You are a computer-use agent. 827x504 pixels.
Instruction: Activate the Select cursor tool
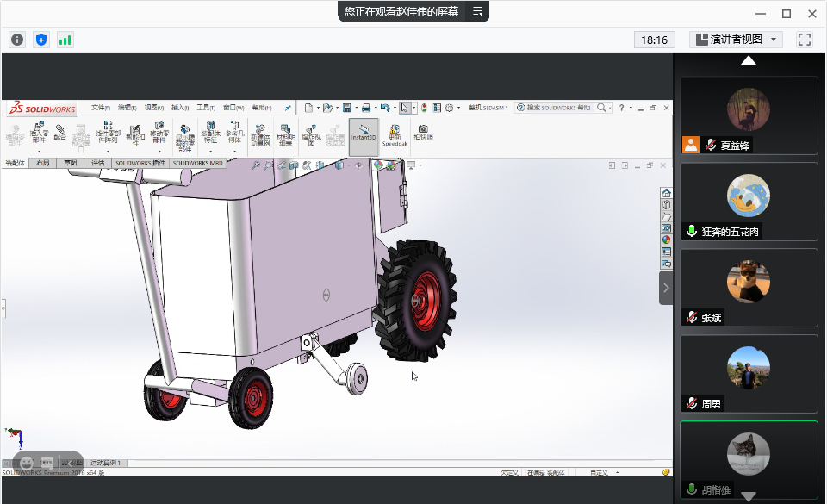404,108
